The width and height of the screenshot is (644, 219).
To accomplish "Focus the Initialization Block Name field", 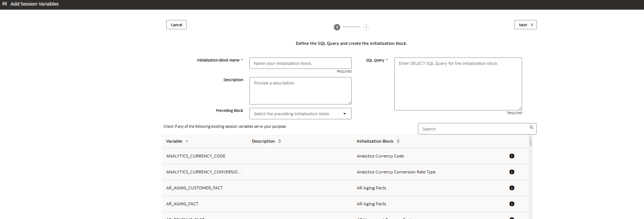I will (x=300, y=63).
